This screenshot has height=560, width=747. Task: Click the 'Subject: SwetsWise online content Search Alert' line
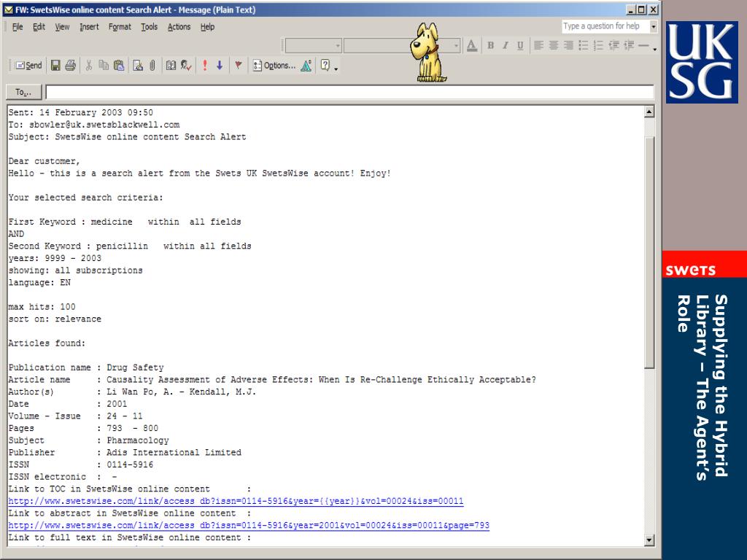pos(127,136)
